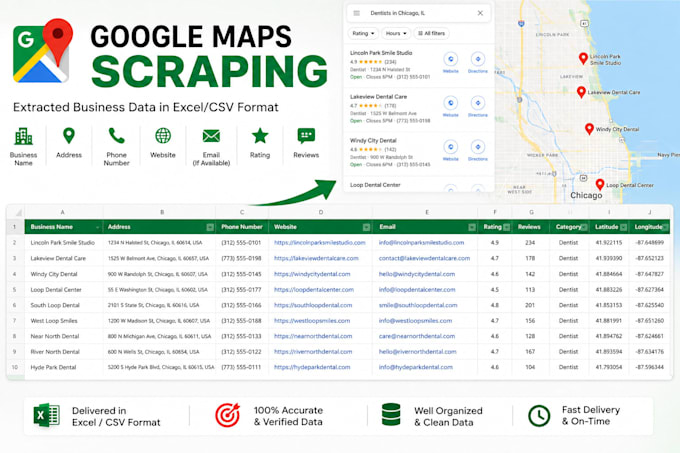Select spreadsheet column A header
The image size is (680, 453).
point(63,212)
